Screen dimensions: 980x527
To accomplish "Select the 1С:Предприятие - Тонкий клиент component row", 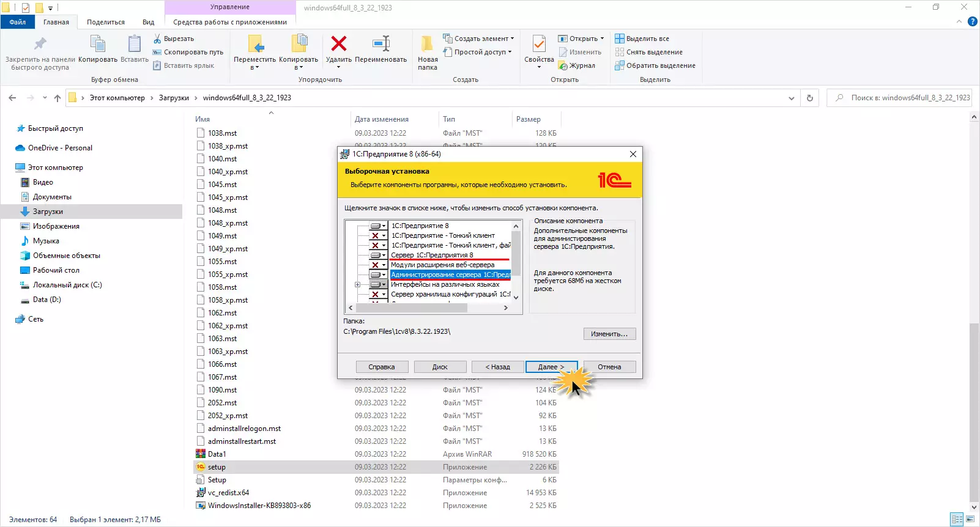I will click(443, 235).
